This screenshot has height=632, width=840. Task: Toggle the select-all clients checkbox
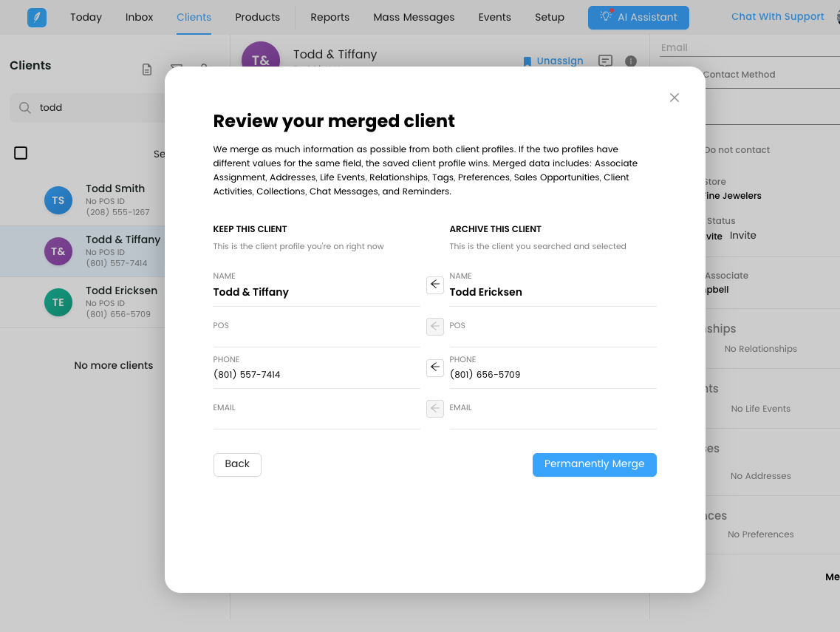coord(21,153)
